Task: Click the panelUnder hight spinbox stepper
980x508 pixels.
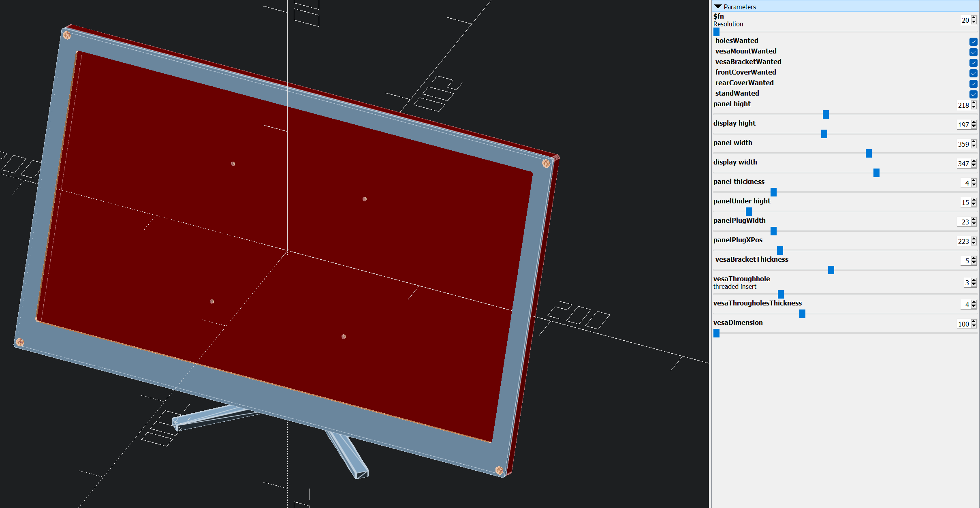Action: pyautogui.click(x=974, y=203)
